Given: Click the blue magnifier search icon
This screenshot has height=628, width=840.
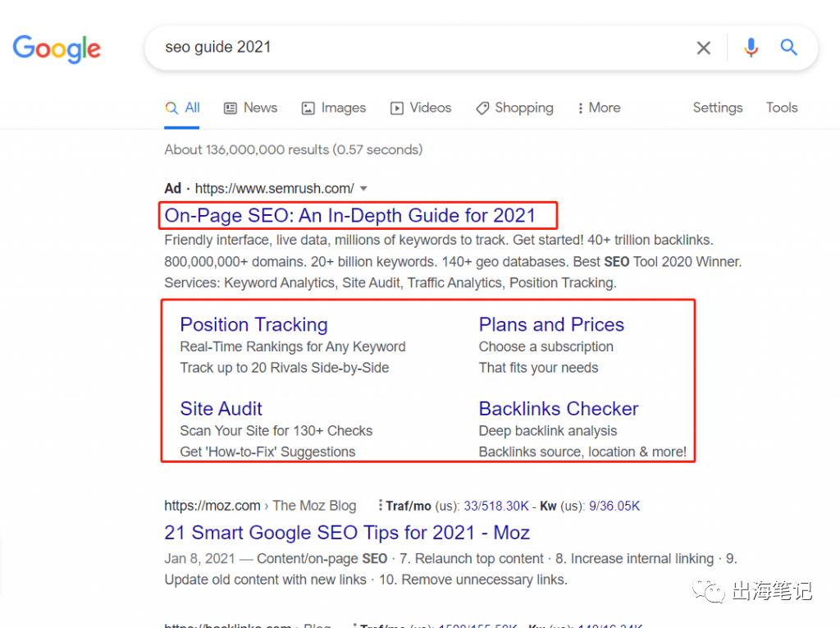Looking at the screenshot, I should click(x=788, y=47).
